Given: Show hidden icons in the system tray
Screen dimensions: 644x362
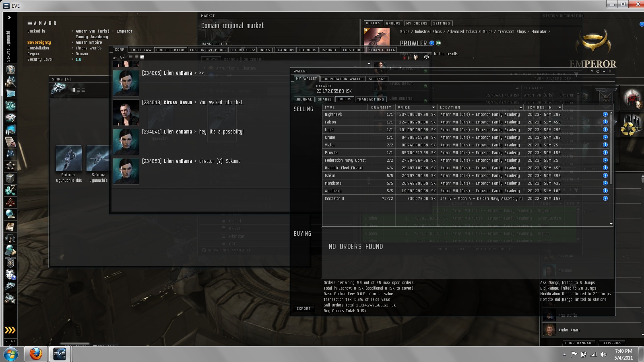Looking at the screenshot, I should (x=564, y=354).
